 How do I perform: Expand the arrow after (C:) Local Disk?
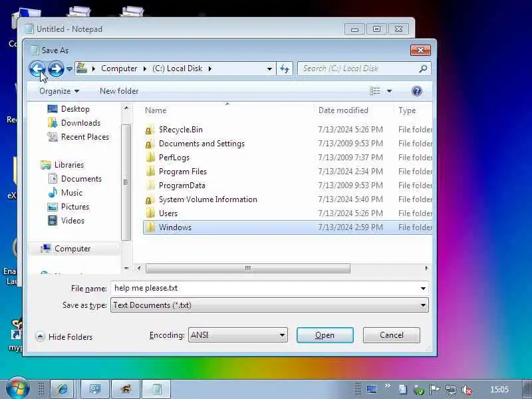coord(210,69)
